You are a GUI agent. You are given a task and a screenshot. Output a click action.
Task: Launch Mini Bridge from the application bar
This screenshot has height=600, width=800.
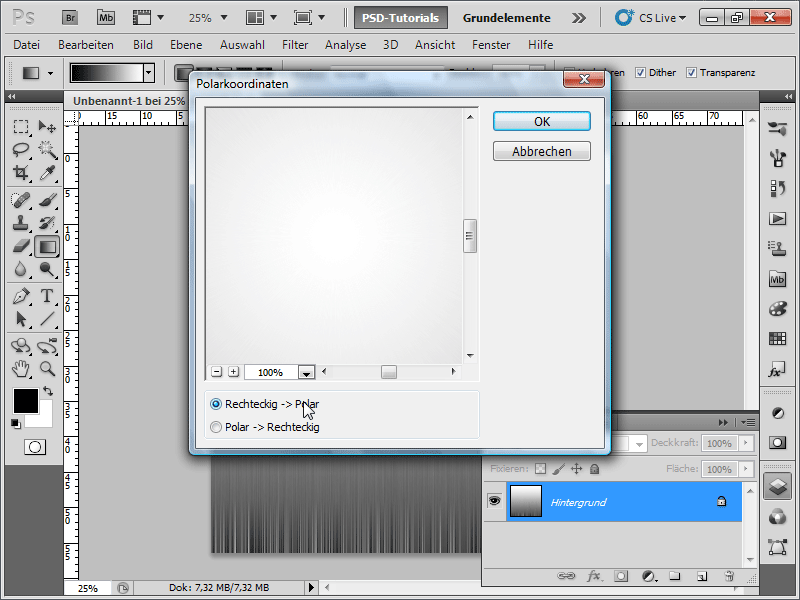[106, 18]
